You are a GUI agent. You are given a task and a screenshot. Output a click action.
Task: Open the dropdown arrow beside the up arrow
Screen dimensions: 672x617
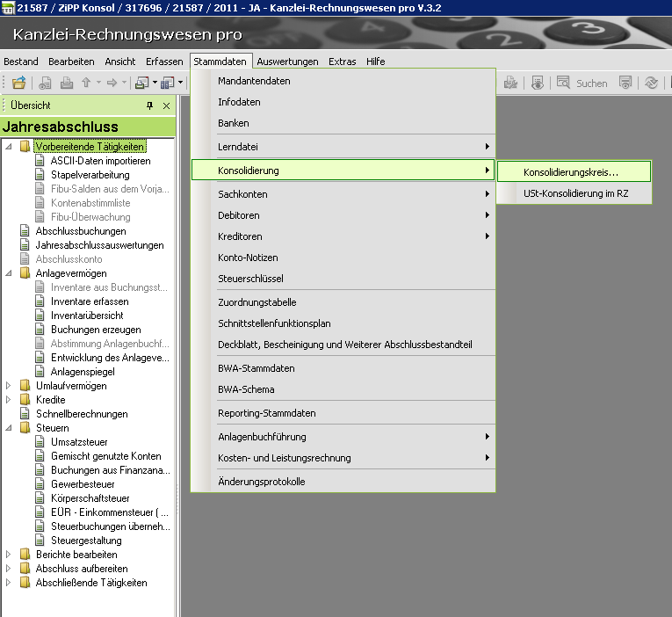[x=98, y=83]
